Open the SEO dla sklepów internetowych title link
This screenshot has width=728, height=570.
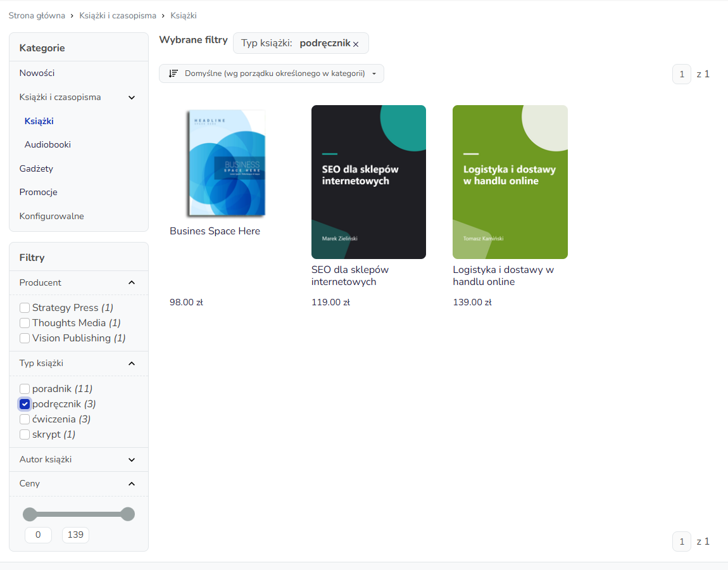pos(350,275)
